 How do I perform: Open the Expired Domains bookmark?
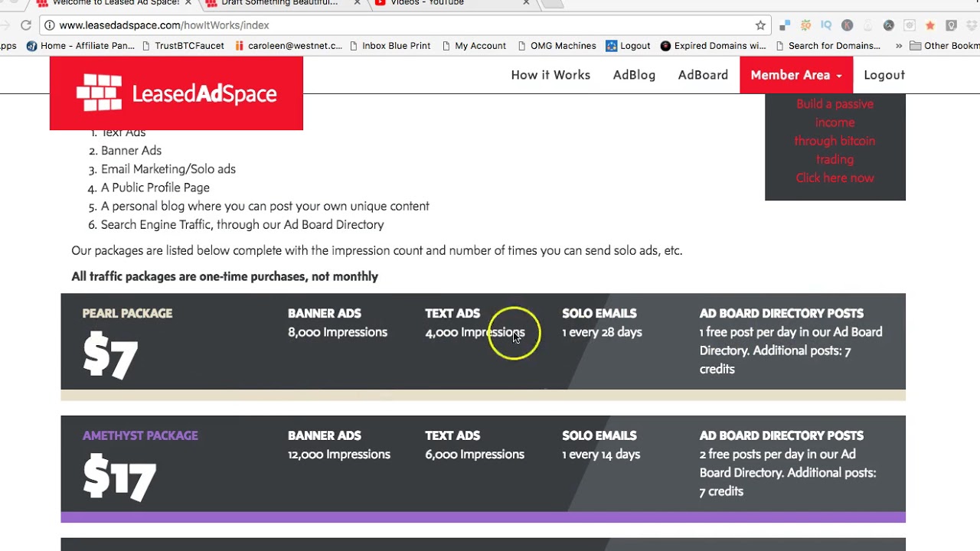[x=713, y=46]
